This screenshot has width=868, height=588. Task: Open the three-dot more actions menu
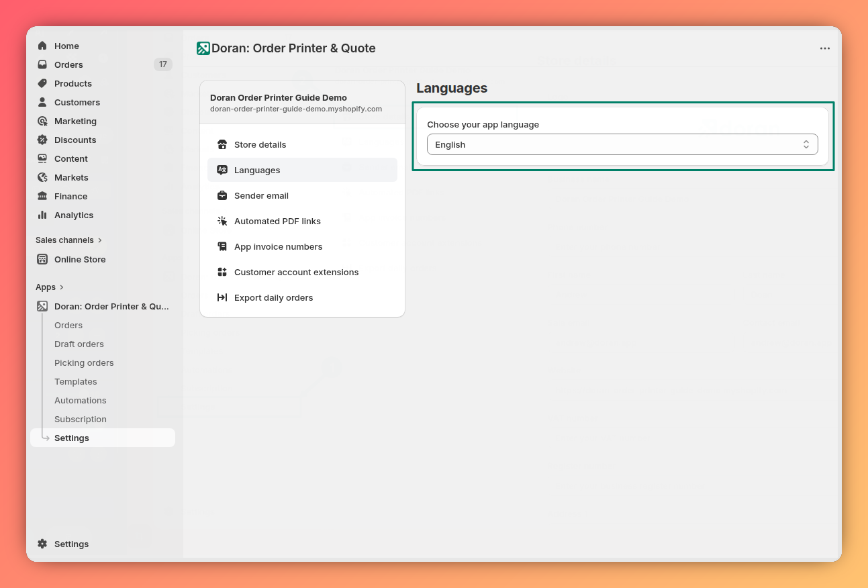coord(825,48)
